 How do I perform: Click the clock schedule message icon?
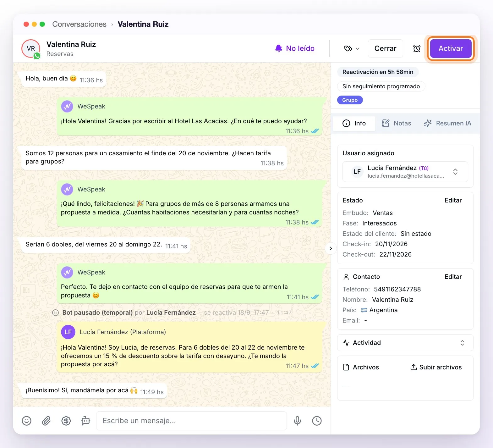tap(317, 421)
